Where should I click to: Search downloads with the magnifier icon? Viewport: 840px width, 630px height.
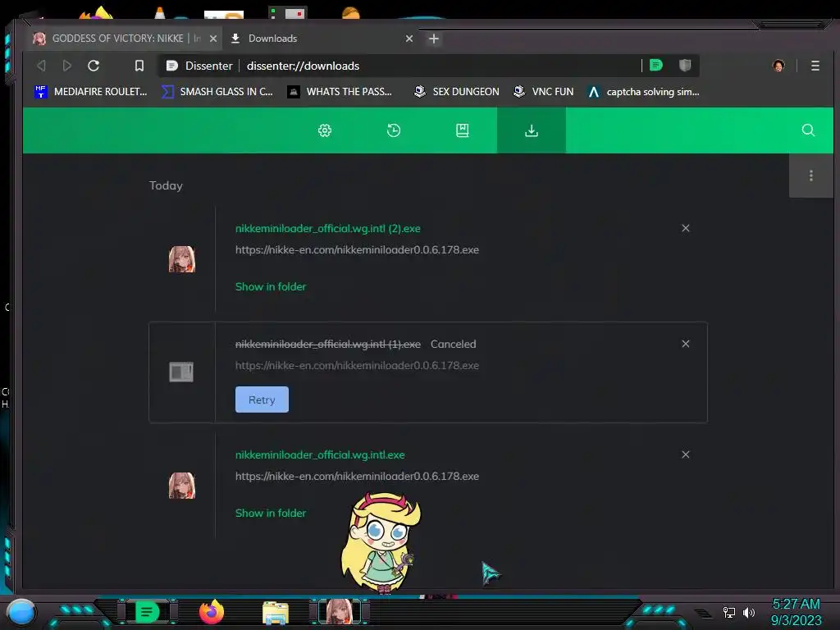click(x=808, y=130)
